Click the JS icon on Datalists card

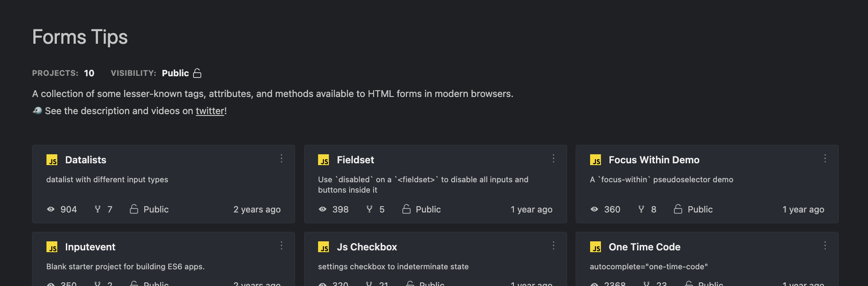tap(52, 160)
